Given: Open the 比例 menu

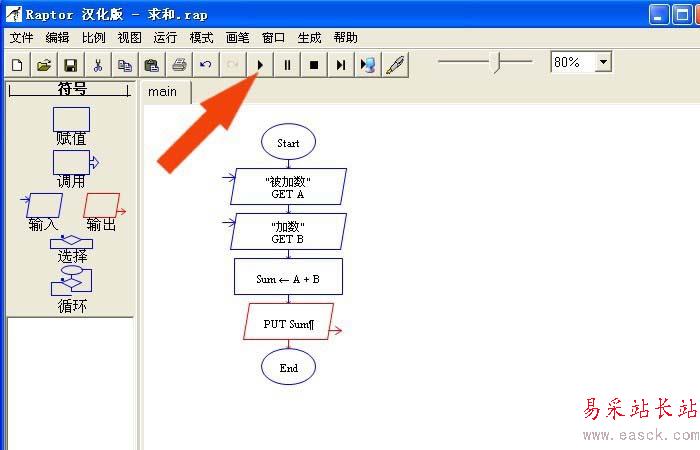Looking at the screenshot, I should click(x=93, y=38).
